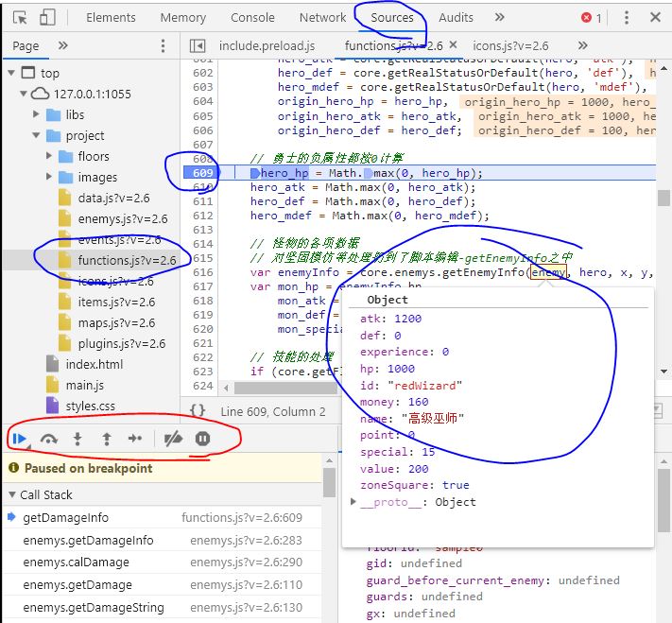Toggle device toolbar emulation mode
The width and height of the screenshot is (672, 623).
(47, 17)
